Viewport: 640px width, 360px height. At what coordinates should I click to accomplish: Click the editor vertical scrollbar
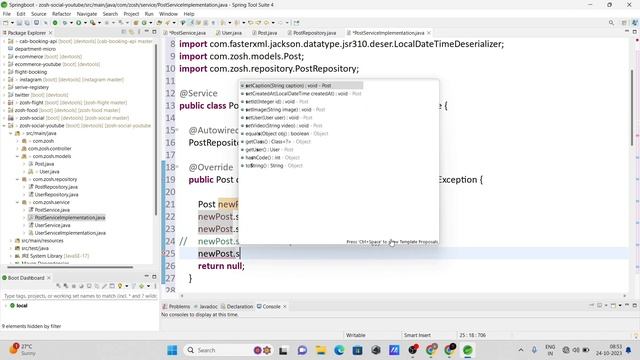(632, 107)
